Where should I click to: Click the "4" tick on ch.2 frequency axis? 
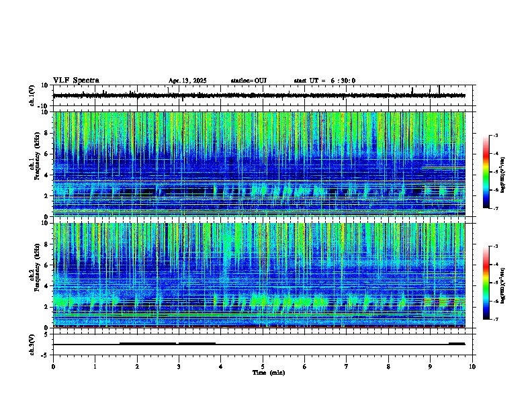tap(46, 286)
